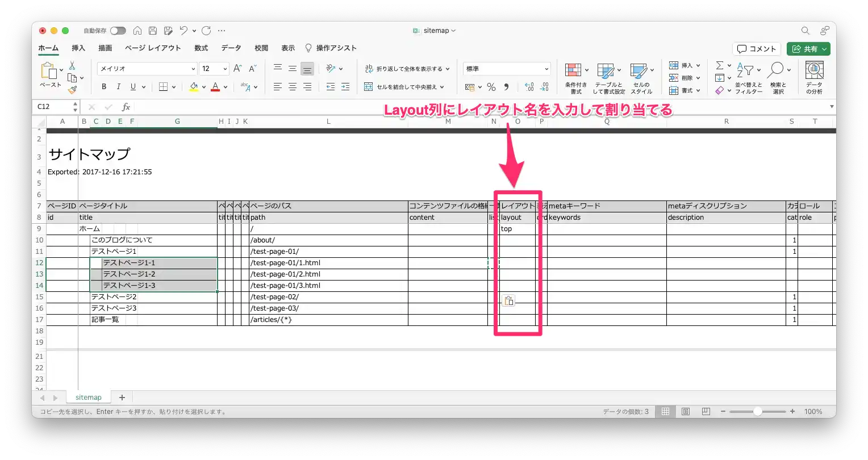Screen dimensions: 868x460
Task: Click the Save icon in title bar
Action: (x=153, y=31)
